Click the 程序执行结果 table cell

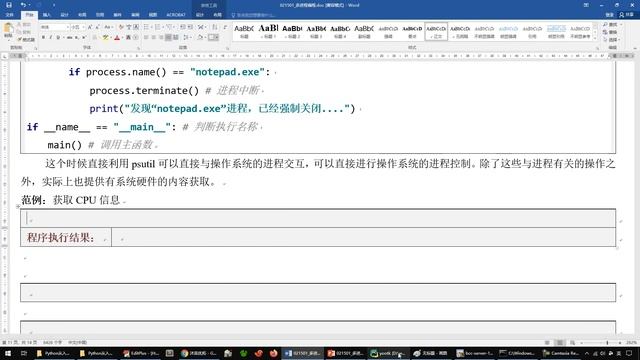66,237
